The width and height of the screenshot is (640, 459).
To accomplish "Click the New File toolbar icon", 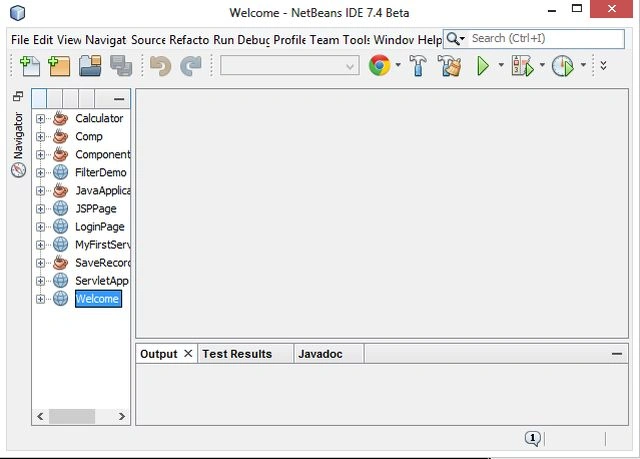I will pos(30,66).
